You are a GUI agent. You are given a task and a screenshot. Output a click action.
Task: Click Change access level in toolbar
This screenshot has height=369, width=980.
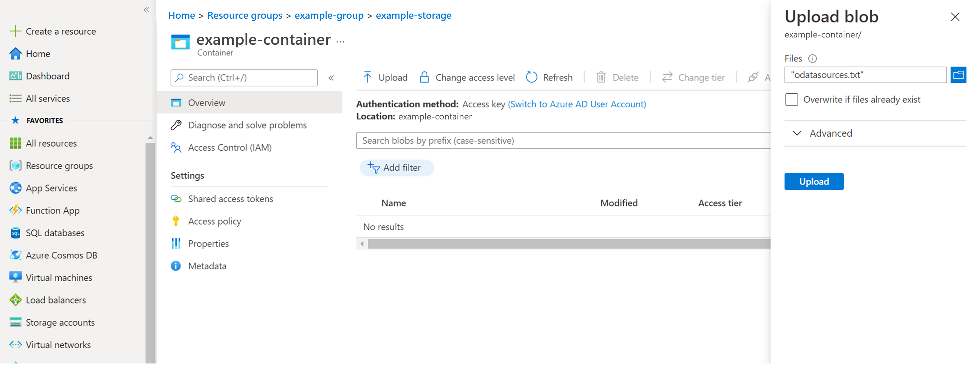click(x=467, y=78)
